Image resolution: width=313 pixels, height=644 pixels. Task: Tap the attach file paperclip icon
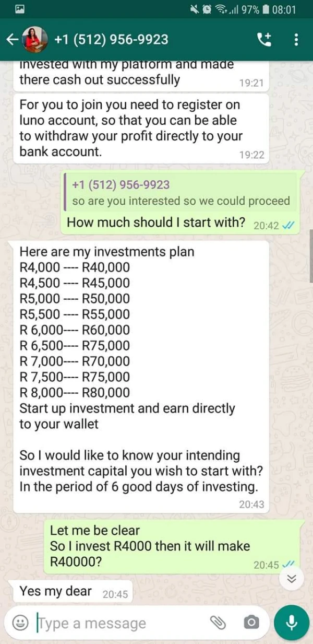(x=218, y=622)
